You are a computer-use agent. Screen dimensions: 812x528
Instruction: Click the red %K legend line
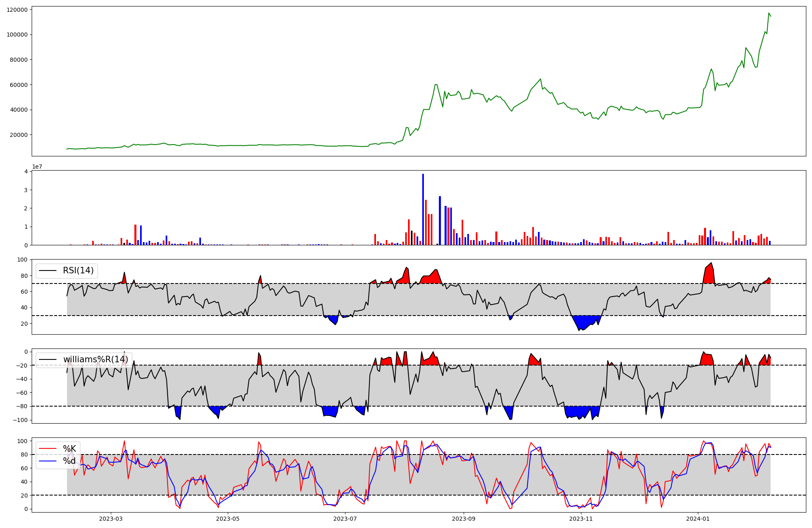48,449
